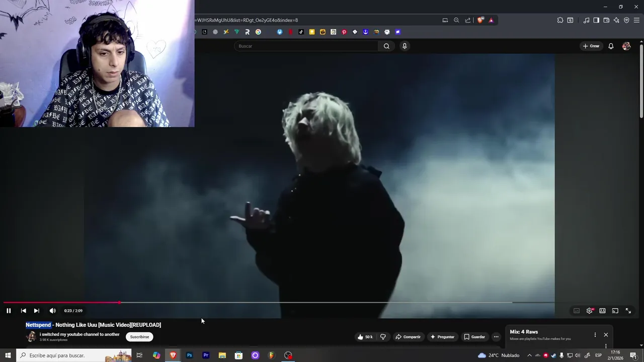Viewport: 644px width, 362px height.
Task: Toggle subtitles button in the player
Action: (577, 311)
